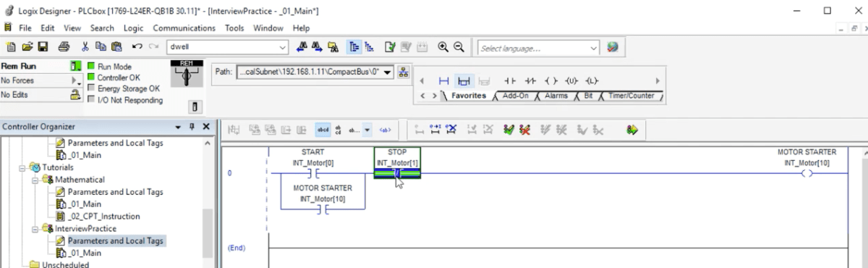Insert a branch element from Favorites
This screenshot has height=268, width=868.
(464, 81)
